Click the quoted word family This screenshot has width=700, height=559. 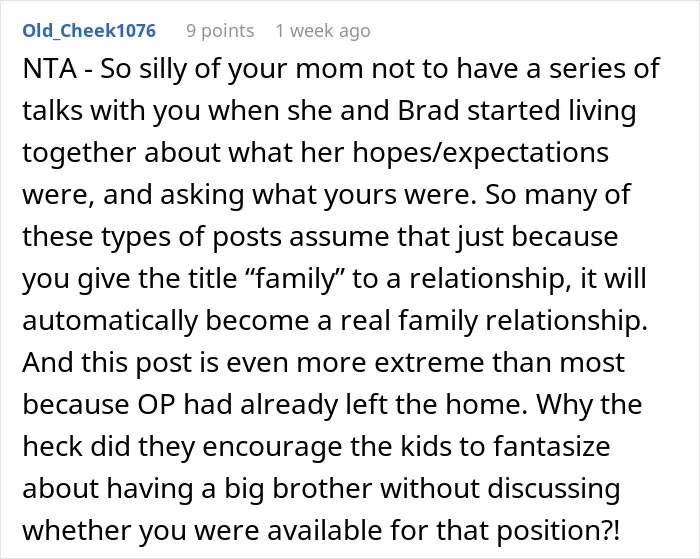pyautogui.click(x=293, y=280)
